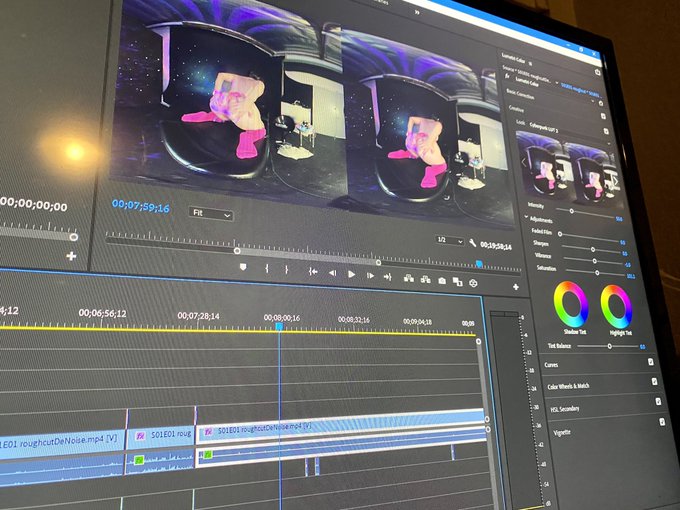Open Program monitor settings wrench
Viewport: 680px width, 510px height.
pyautogui.click(x=472, y=243)
